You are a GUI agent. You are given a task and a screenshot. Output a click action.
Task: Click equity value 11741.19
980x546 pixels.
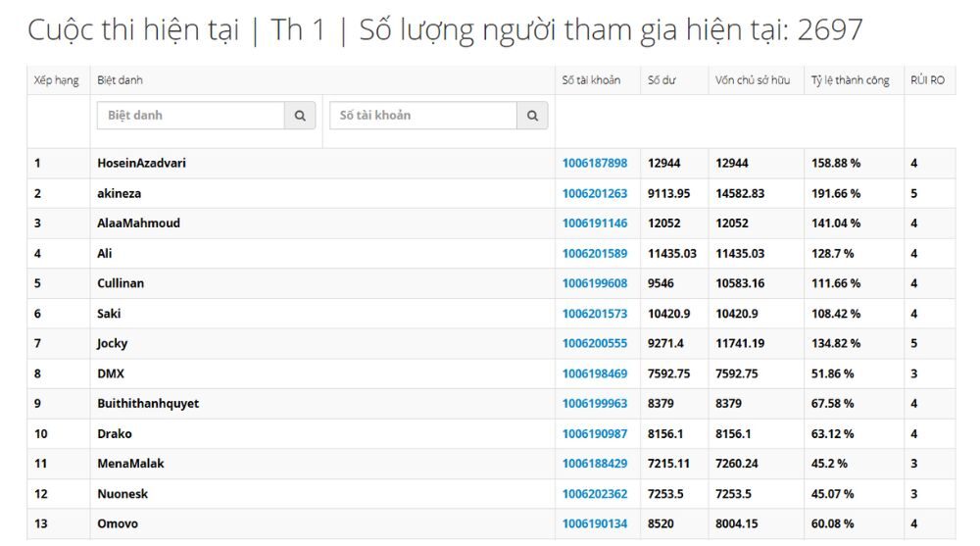coord(740,343)
